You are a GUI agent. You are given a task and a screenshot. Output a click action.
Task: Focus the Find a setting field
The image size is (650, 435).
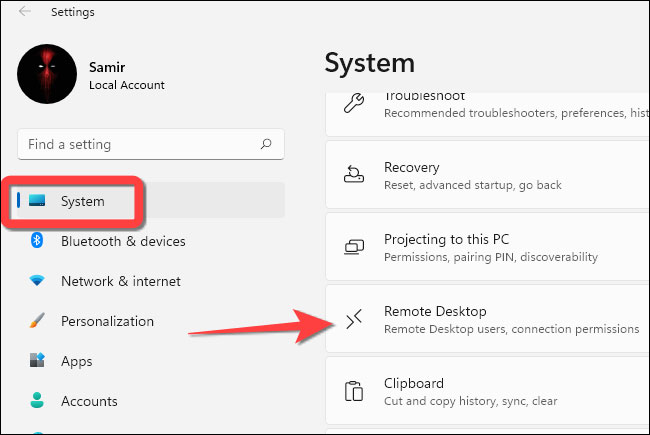point(140,144)
